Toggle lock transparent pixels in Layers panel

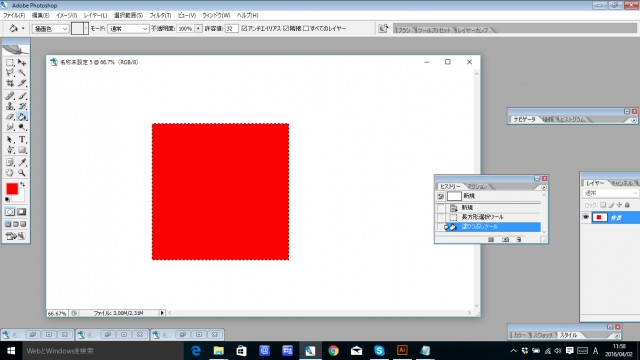(603, 205)
